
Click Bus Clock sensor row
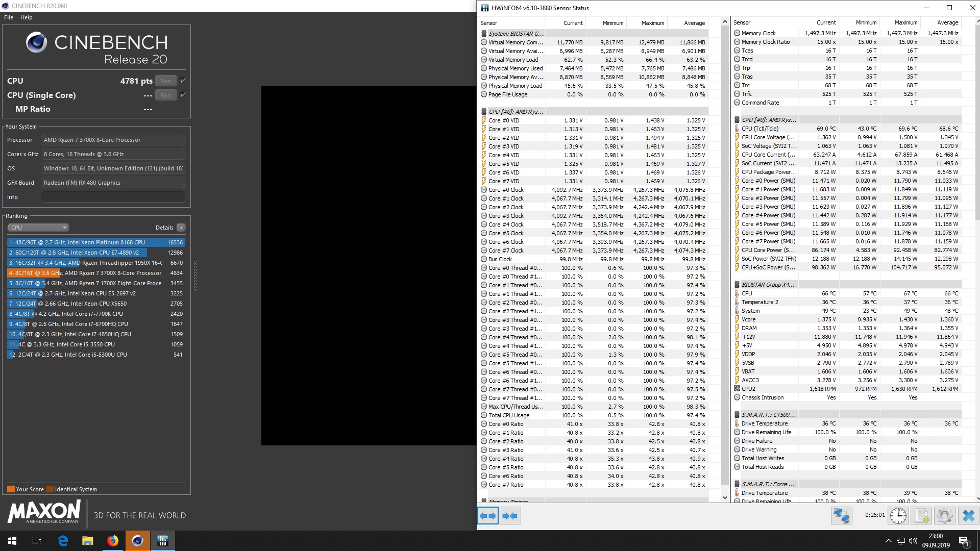pyautogui.click(x=594, y=259)
